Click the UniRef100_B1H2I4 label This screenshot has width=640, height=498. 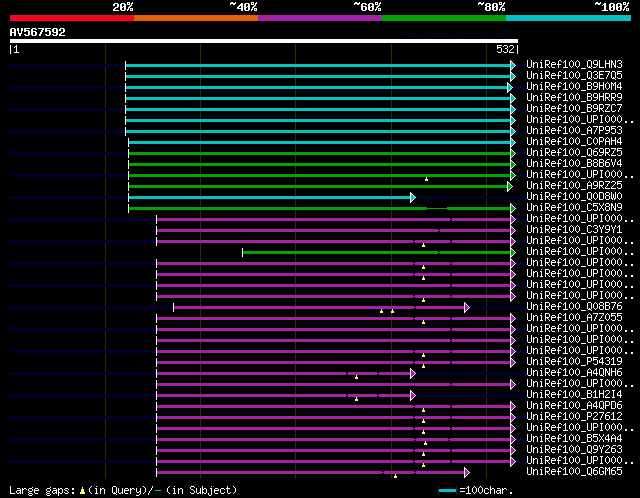click(574, 395)
